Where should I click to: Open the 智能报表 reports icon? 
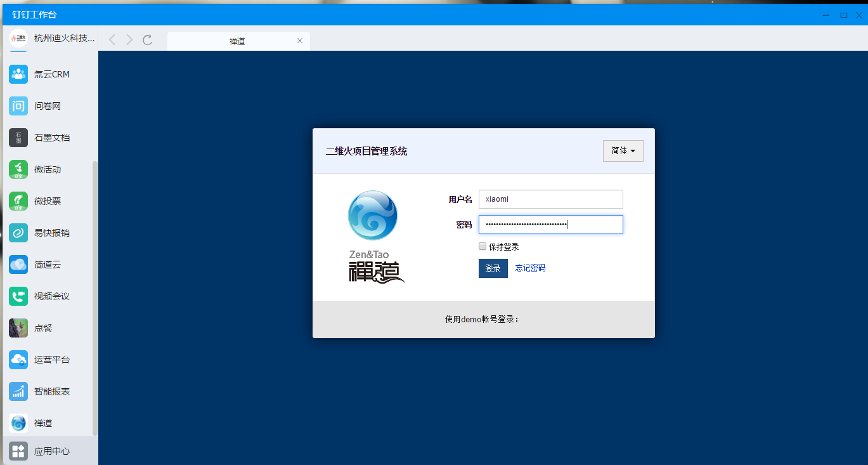(x=18, y=391)
